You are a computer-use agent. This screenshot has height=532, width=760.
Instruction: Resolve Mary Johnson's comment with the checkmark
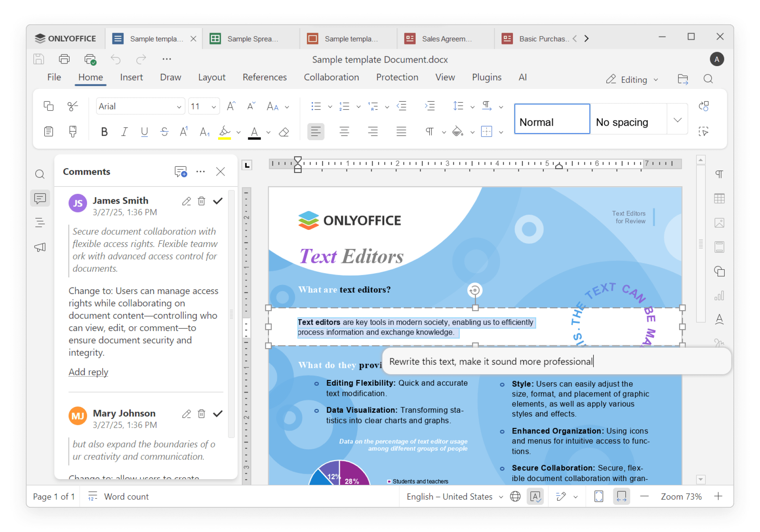[218, 414]
